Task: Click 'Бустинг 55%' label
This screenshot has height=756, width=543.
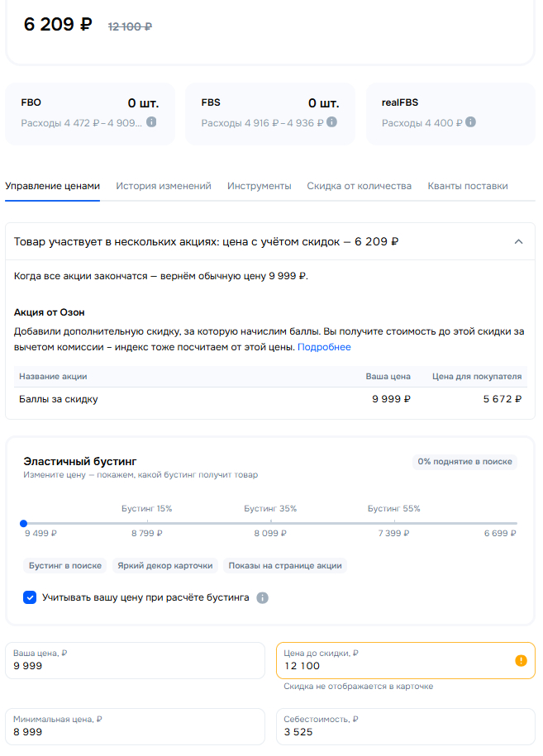Action: [x=394, y=509]
